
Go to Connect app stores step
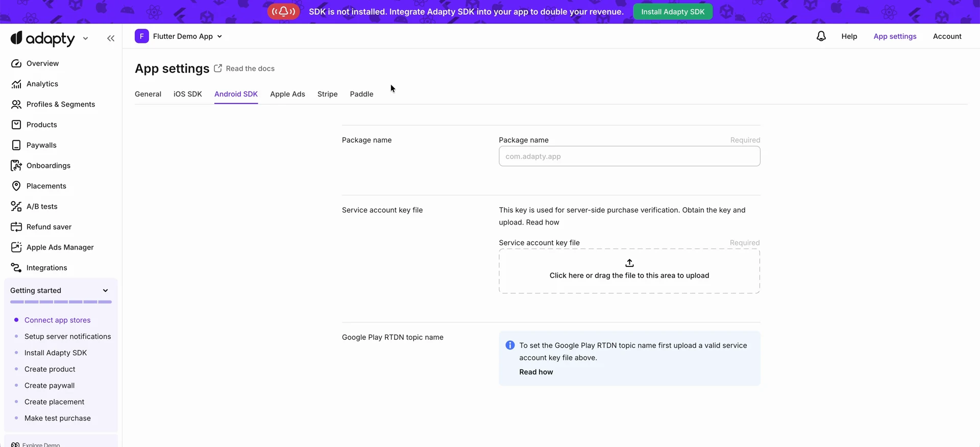point(57,320)
